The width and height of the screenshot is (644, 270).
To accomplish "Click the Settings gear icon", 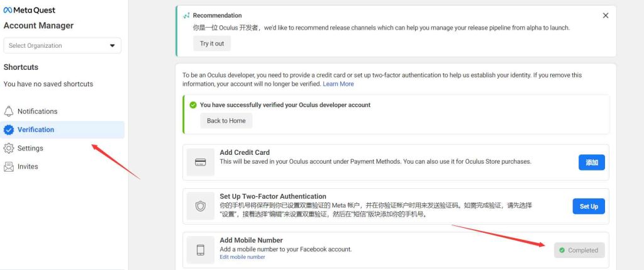I will click(9, 149).
